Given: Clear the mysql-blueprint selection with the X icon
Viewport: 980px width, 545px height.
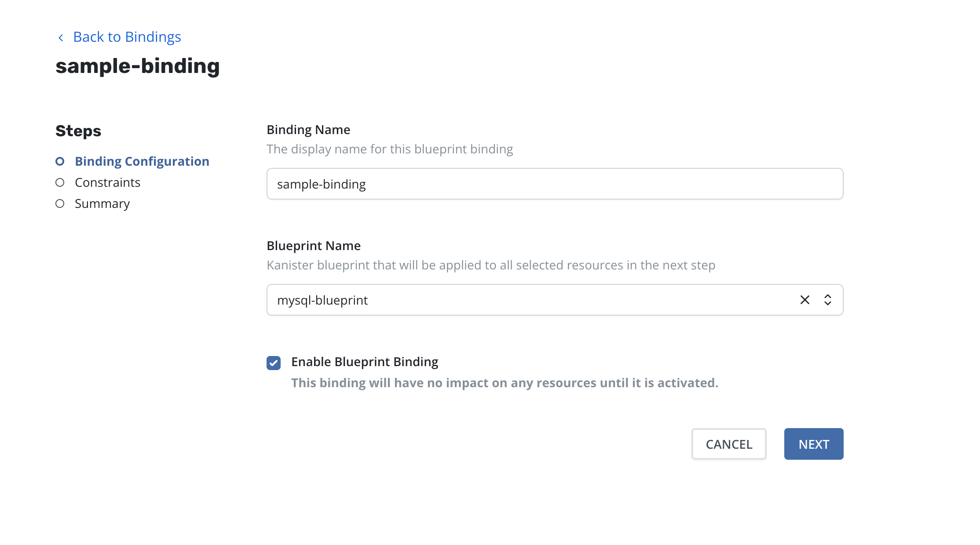Looking at the screenshot, I should (805, 300).
